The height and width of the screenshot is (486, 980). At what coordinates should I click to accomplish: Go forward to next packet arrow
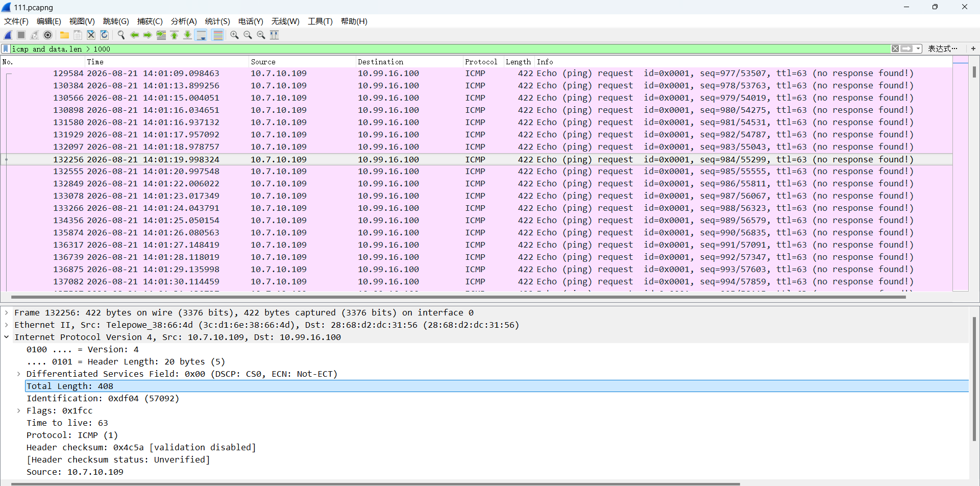tap(148, 35)
